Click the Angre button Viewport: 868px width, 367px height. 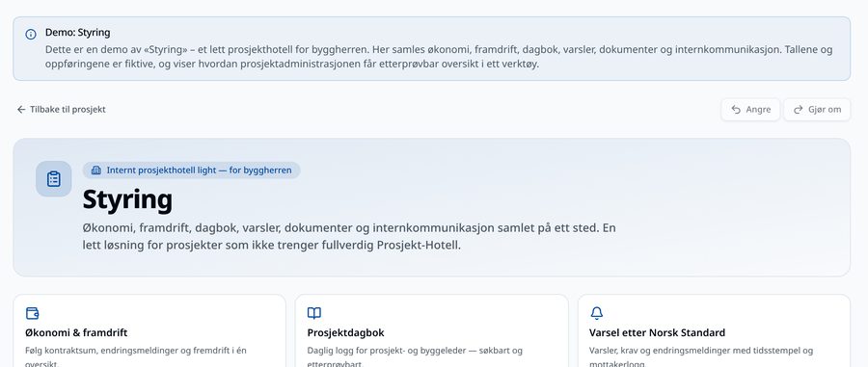click(750, 110)
